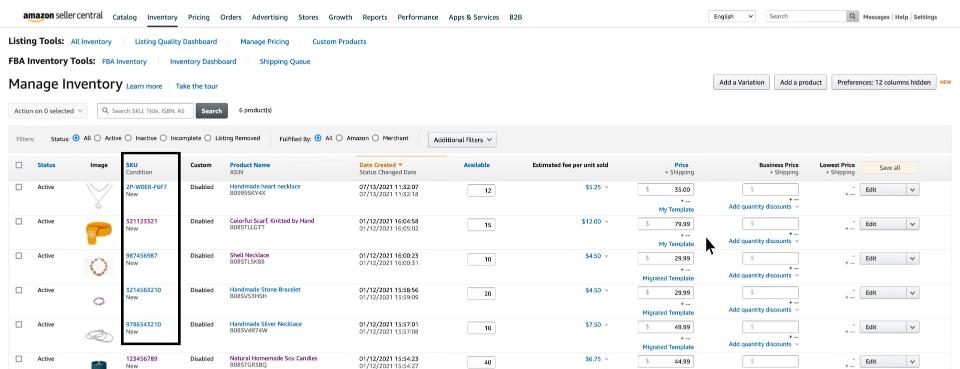
Task: Click the inventory Search button
Action: coord(212,111)
